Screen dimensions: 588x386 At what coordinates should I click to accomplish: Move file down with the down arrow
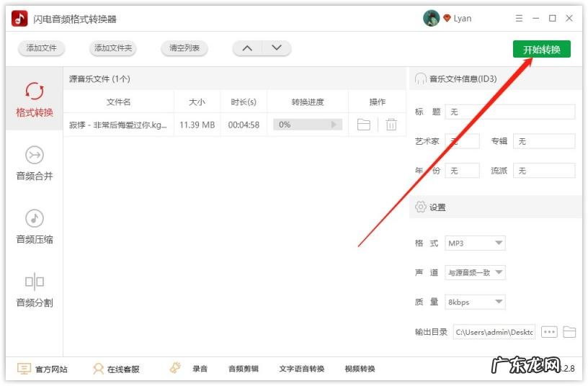coord(277,48)
